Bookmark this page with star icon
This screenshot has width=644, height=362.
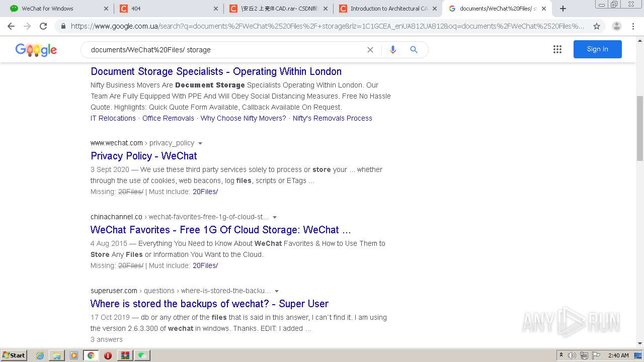(597, 26)
